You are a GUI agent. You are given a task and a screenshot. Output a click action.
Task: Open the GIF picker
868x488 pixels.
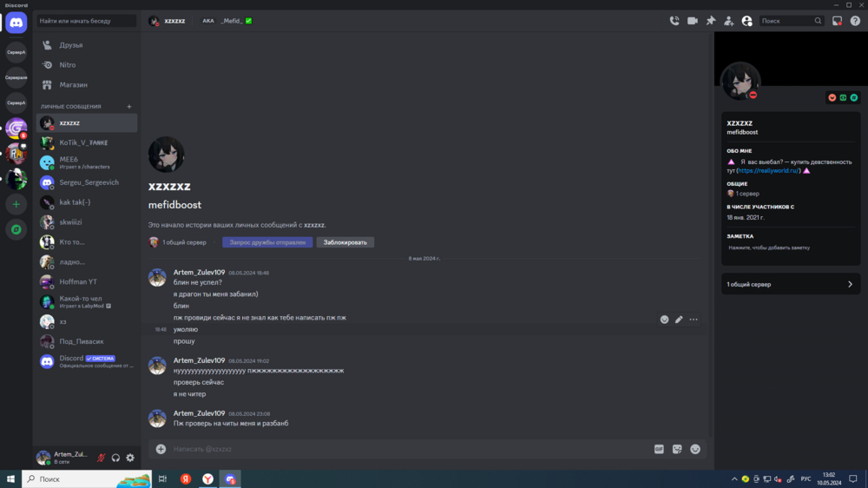tap(659, 449)
